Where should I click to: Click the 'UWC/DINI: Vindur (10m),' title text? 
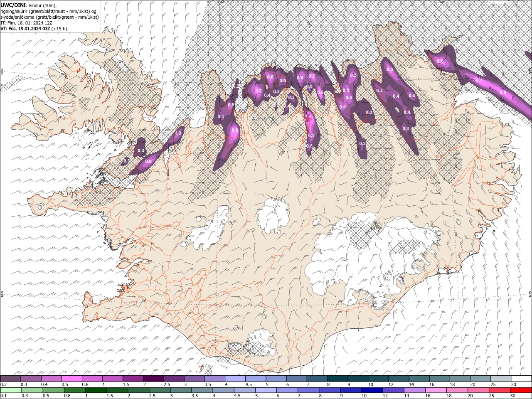click(x=28, y=5)
